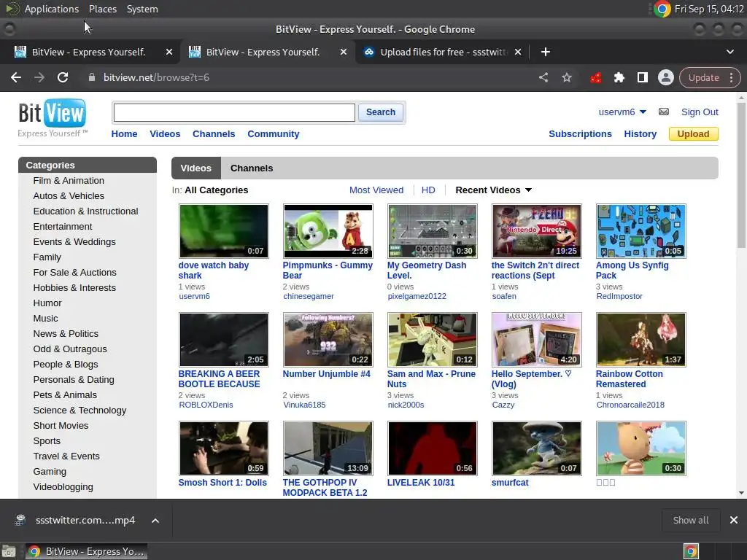
Task: Click the yellow Upload button
Action: [x=693, y=134]
